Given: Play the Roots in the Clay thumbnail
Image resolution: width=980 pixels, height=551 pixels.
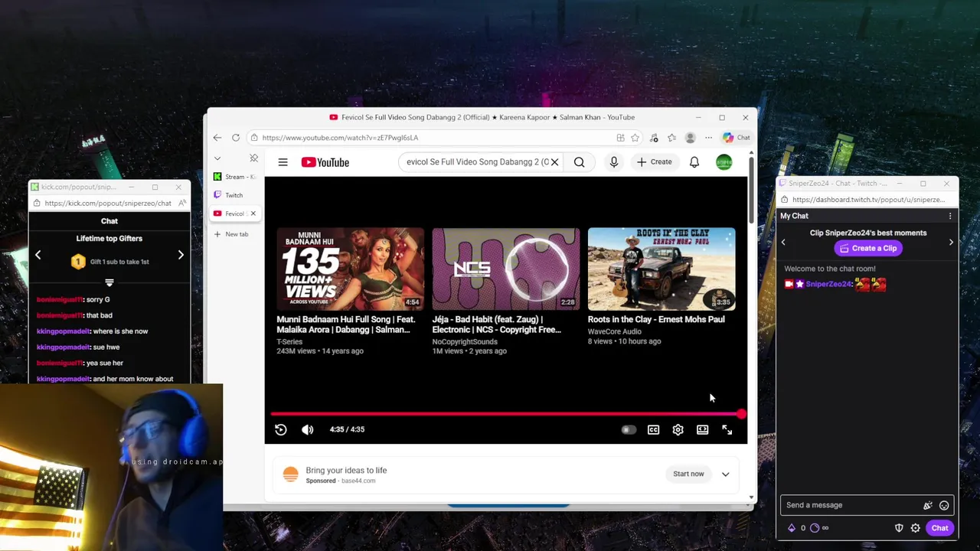Looking at the screenshot, I should pyautogui.click(x=661, y=269).
